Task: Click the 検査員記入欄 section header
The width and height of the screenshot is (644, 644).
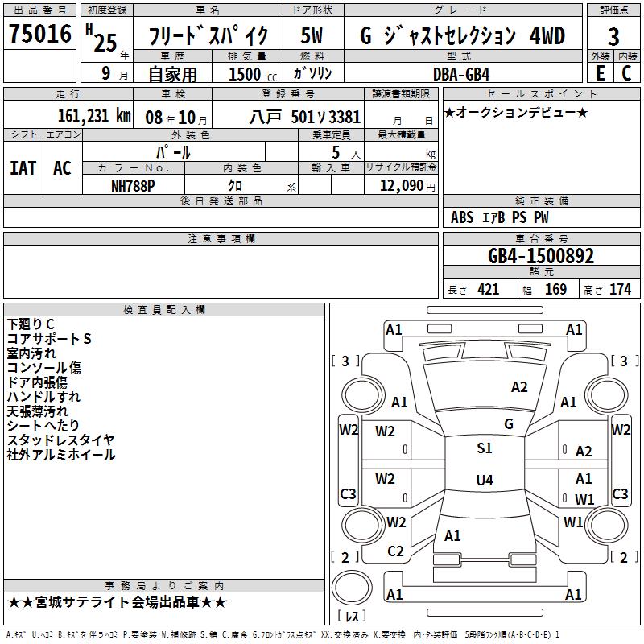Action: [x=164, y=310]
